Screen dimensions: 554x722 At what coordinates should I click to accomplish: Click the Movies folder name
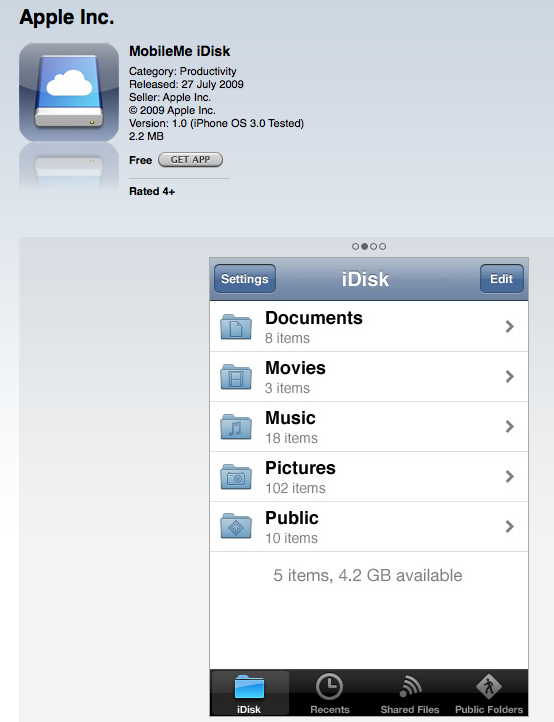pyautogui.click(x=295, y=368)
